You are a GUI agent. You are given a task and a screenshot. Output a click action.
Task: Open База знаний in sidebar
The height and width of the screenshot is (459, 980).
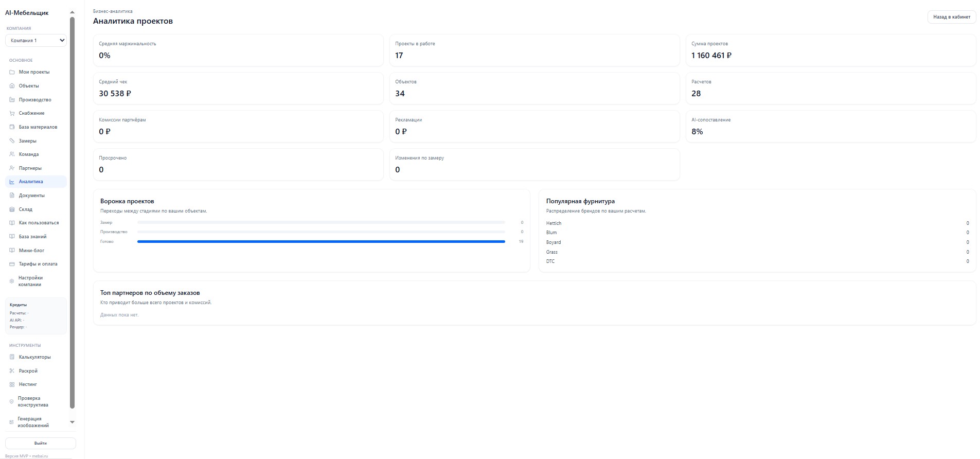(32, 237)
